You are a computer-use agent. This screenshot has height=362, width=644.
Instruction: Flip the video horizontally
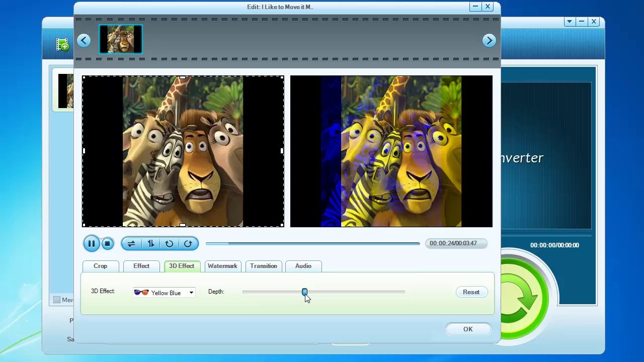coord(131,244)
